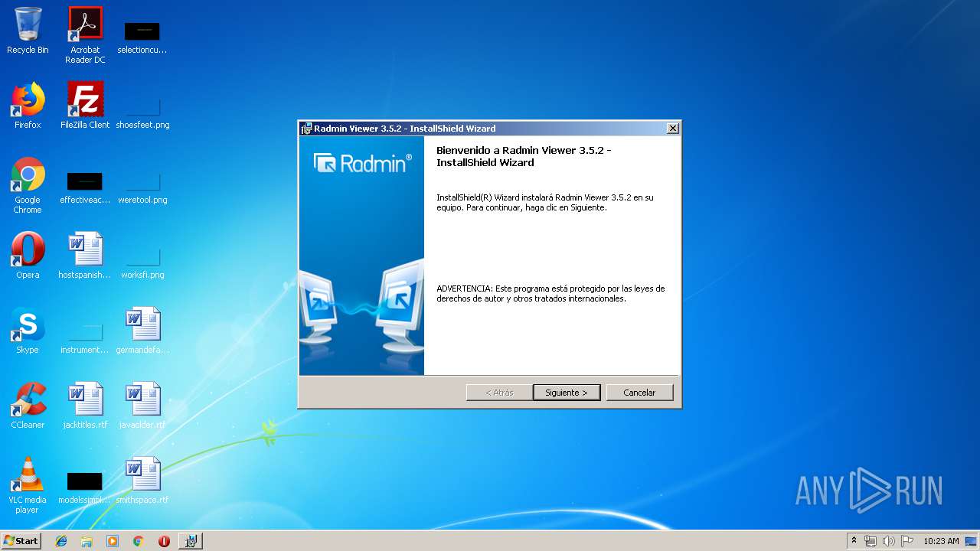This screenshot has width=980, height=551.
Task: Launch Internet Explorer from the taskbar
Action: pyautogui.click(x=61, y=541)
